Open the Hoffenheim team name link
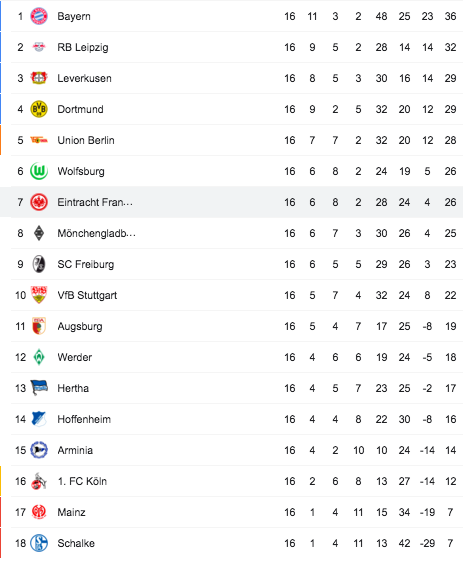The image size is (463, 565). 84,419
